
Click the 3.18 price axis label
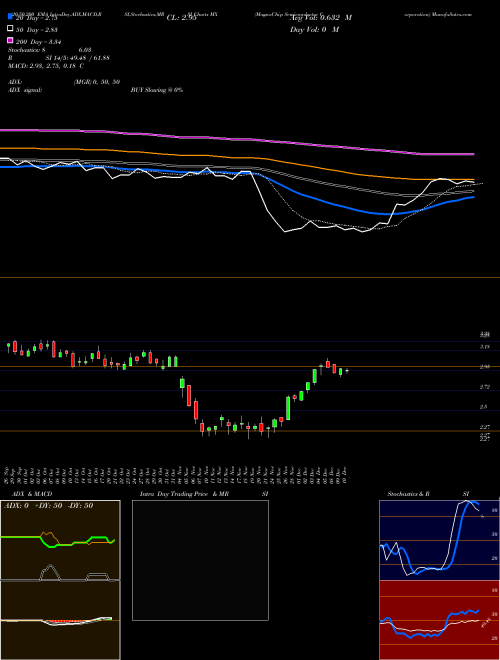(x=484, y=347)
